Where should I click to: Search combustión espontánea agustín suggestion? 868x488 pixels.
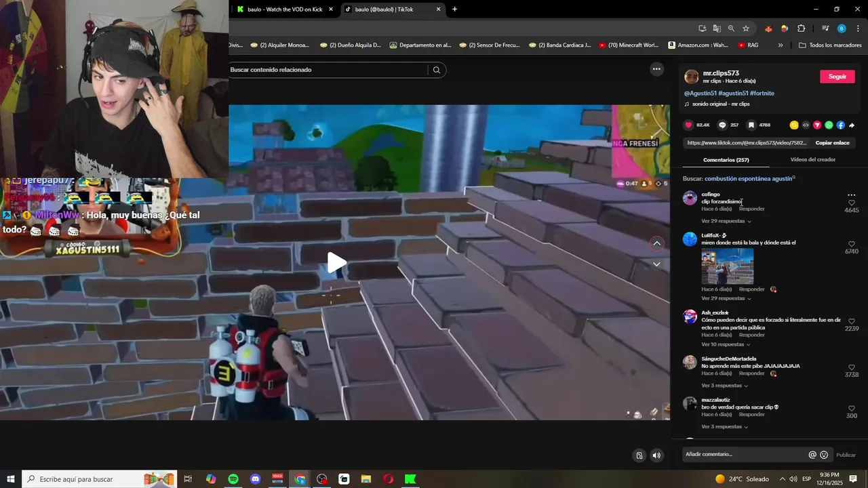tap(750, 179)
